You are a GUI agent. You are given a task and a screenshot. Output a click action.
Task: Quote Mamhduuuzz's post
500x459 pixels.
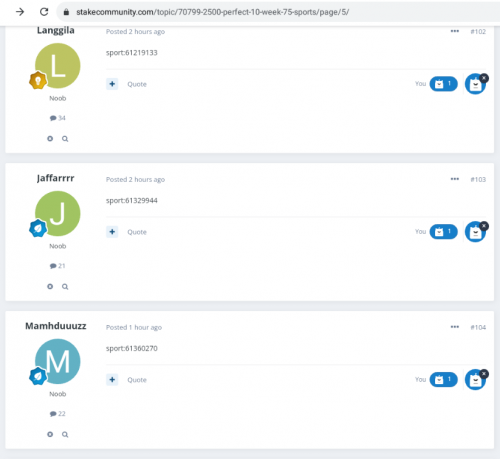click(x=137, y=380)
